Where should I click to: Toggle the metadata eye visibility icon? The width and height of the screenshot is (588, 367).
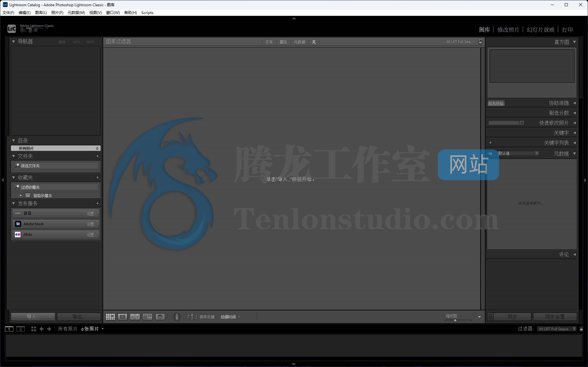click(x=490, y=153)
